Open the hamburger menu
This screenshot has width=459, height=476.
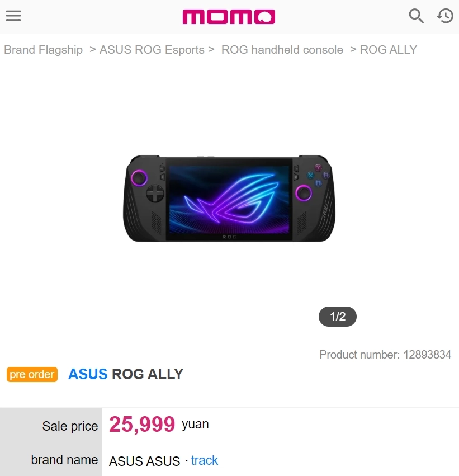13,16
